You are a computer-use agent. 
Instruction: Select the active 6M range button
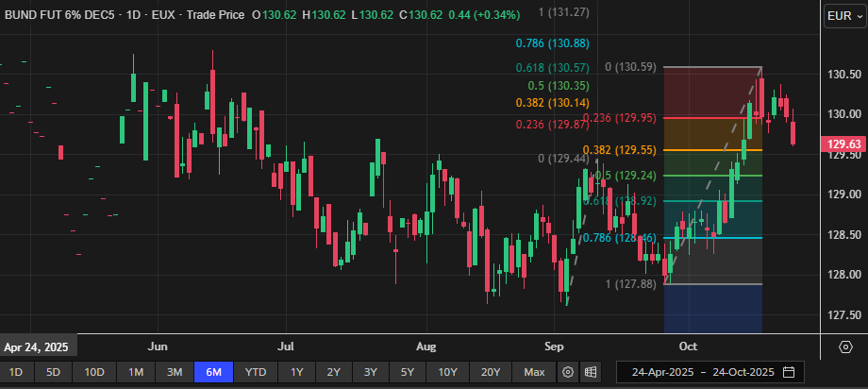pos(213,372)
